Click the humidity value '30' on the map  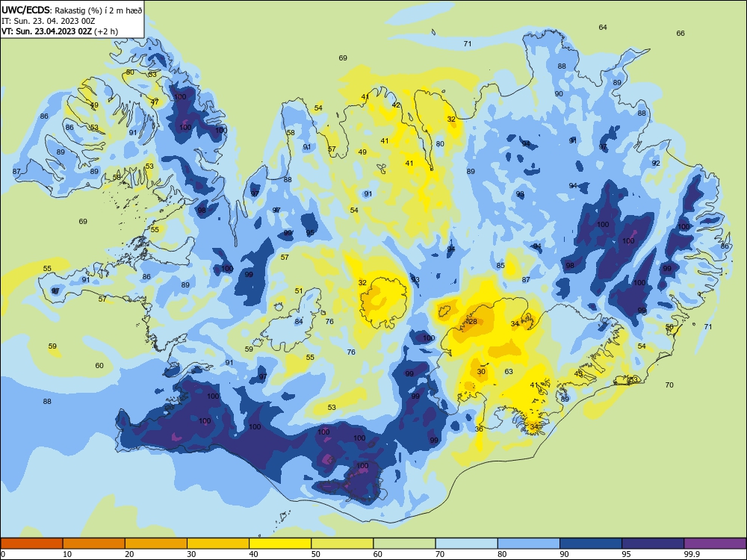pos(481,371)
